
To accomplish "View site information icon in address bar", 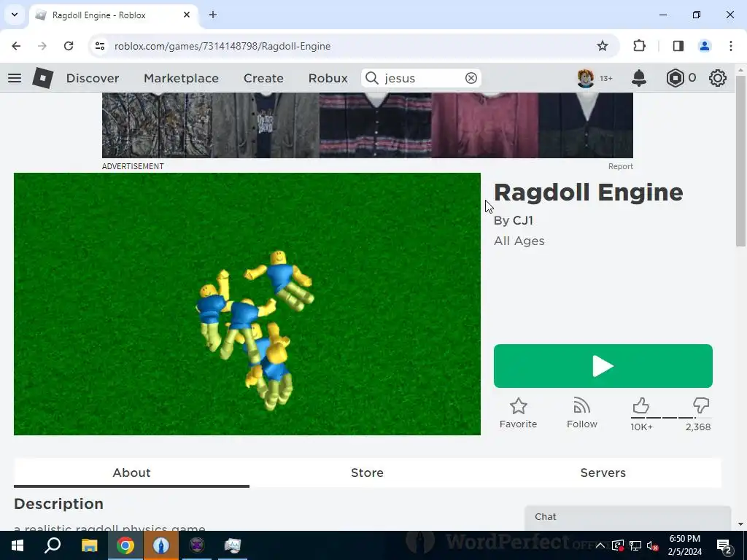I will (99, 46).
